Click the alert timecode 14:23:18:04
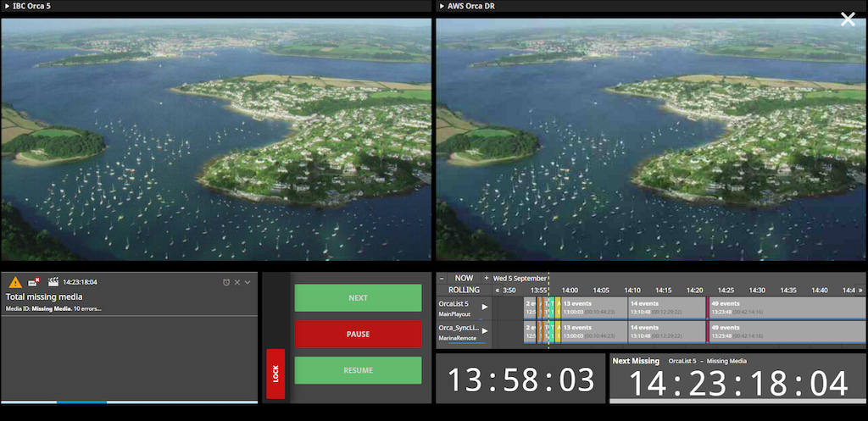The height and width of the screenshot is (421, 868). pyautogui.click(x=81, y=282)
